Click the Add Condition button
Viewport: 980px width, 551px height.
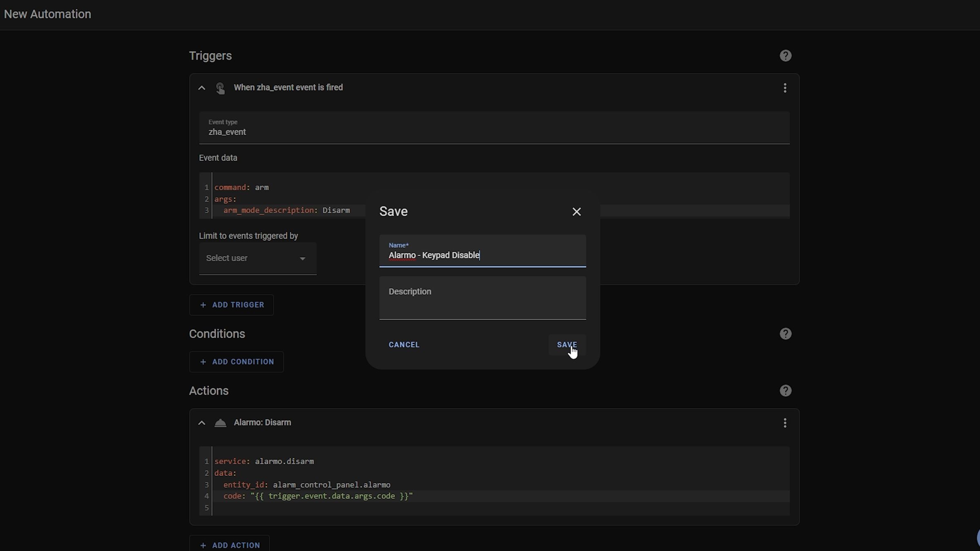point(236,362)
